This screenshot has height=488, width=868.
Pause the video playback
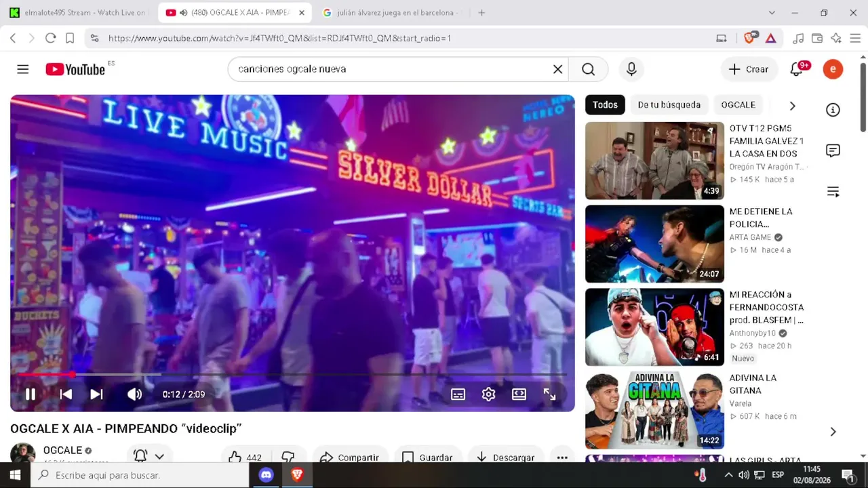point(31,394)
